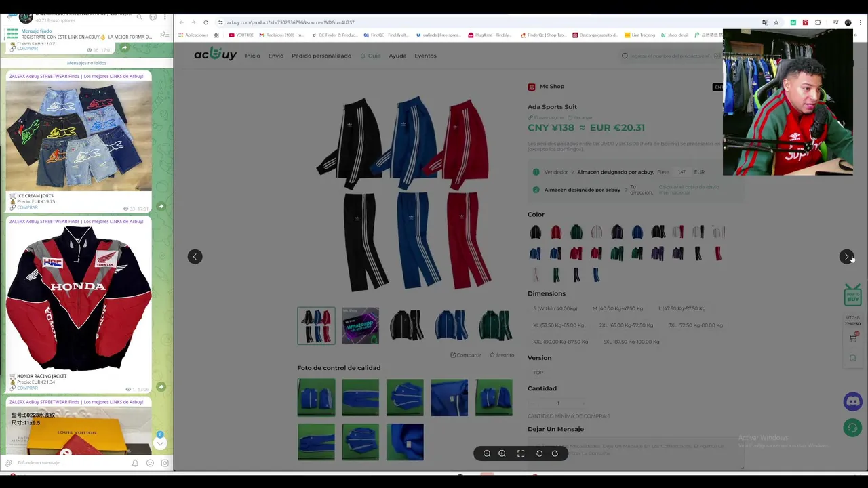Select size S (Within 40.00kg)
The width and height of the screenshot is (868, 488).
[x=555, y=308]
